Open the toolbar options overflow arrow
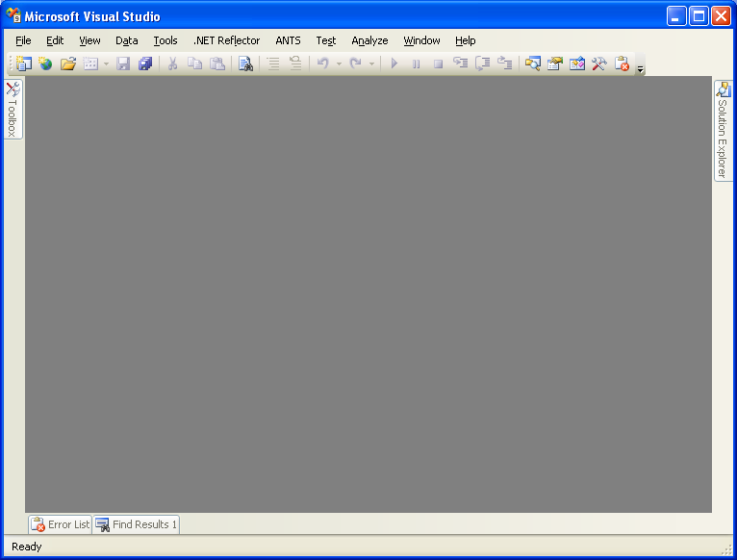Image resolution: width=737 pixels, height=560 pixels. pyautogui.click(x=641, y=69)
